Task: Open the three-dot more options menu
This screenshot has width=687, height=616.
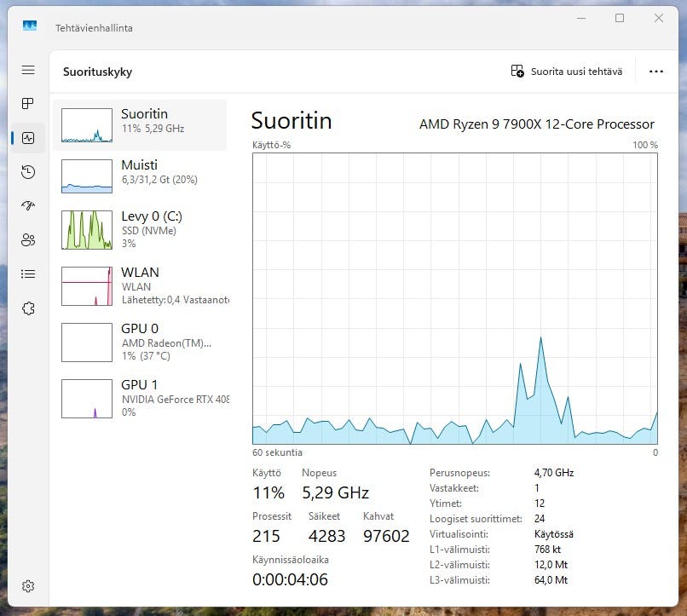Action: click(656, 72)
